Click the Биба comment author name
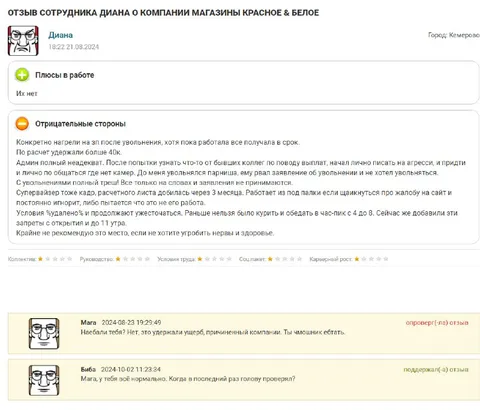 pyautogui.click(x=88, y=369)
